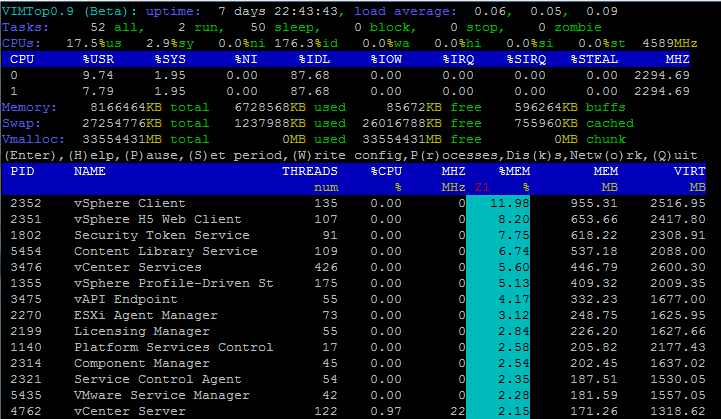
Task: Select the vCenter Services process name
Action: coord(138,267)
